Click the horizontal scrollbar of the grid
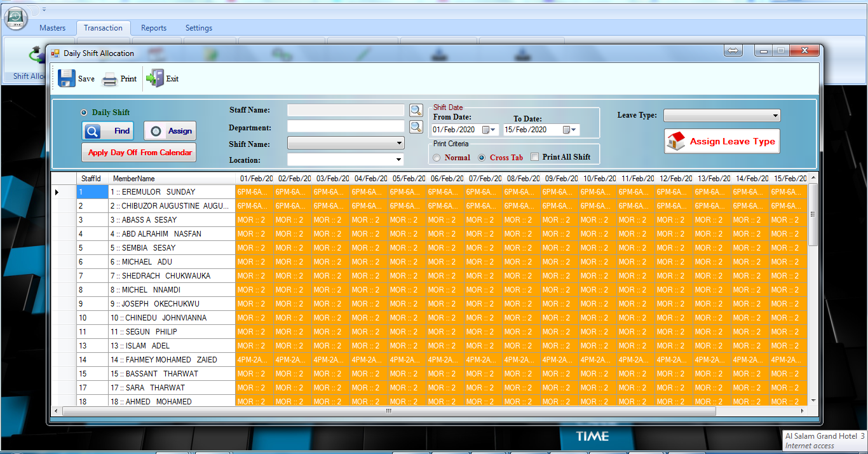The width and height of the screenshot is (868, 454). click(388, 411)
